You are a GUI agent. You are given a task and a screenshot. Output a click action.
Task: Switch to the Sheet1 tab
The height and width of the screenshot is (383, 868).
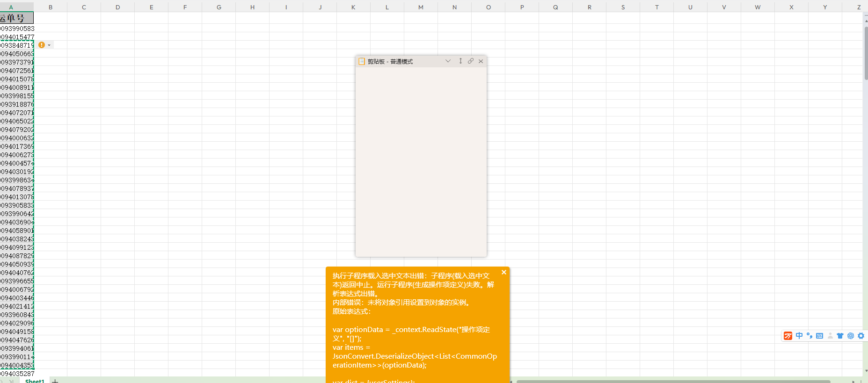click(35, 381)
